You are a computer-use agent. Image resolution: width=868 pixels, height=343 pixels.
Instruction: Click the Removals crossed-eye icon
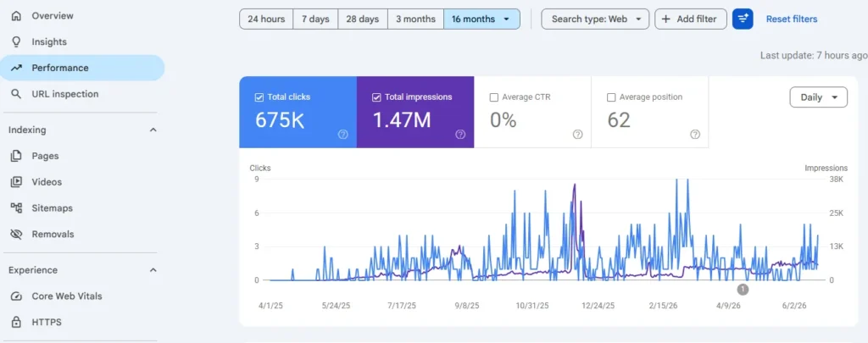(16, 234)
